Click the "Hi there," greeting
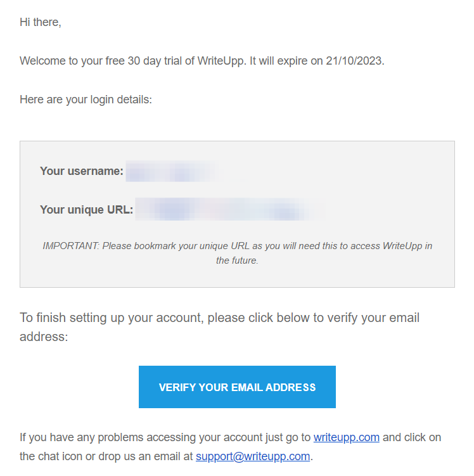 pyautogui.click(x=41, y=22)
